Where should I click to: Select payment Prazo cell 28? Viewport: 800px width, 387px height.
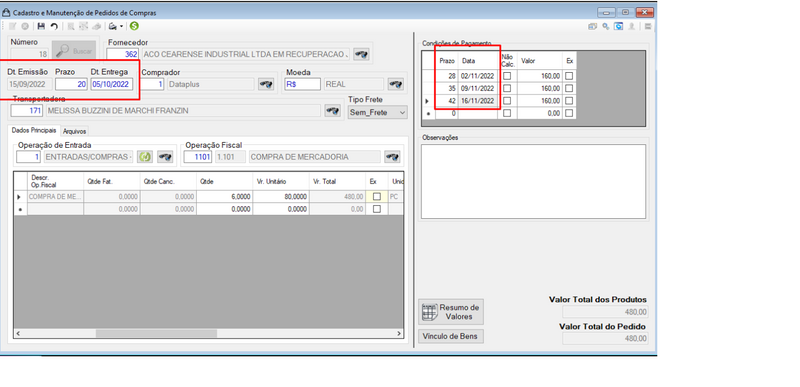[x=447, y=75]
